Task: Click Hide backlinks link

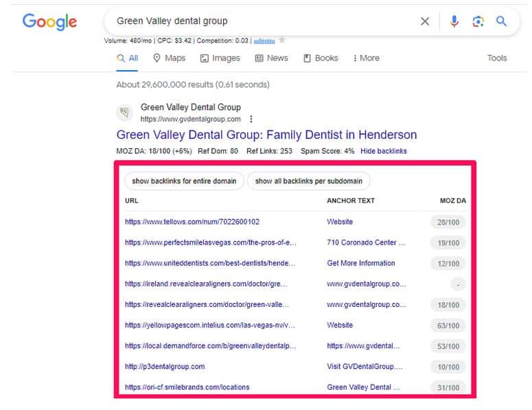Action: (384, 151)
